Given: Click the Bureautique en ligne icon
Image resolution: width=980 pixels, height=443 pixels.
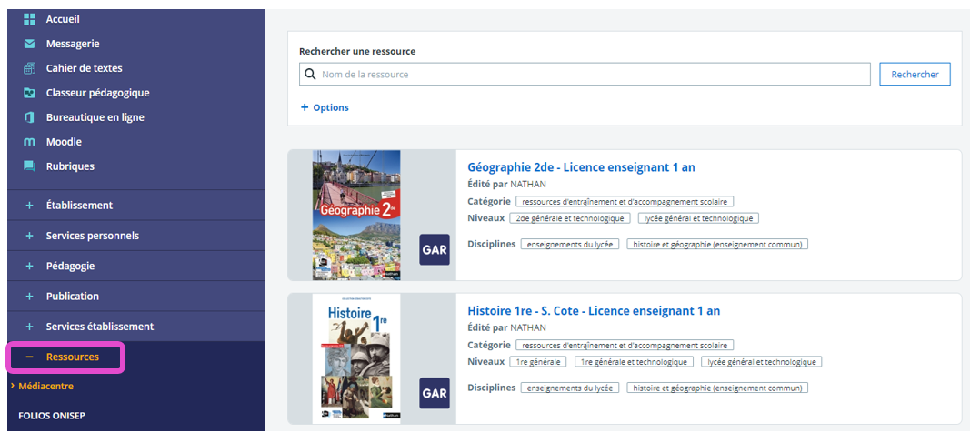Looking at the screenshot, I should pos(29,117).
